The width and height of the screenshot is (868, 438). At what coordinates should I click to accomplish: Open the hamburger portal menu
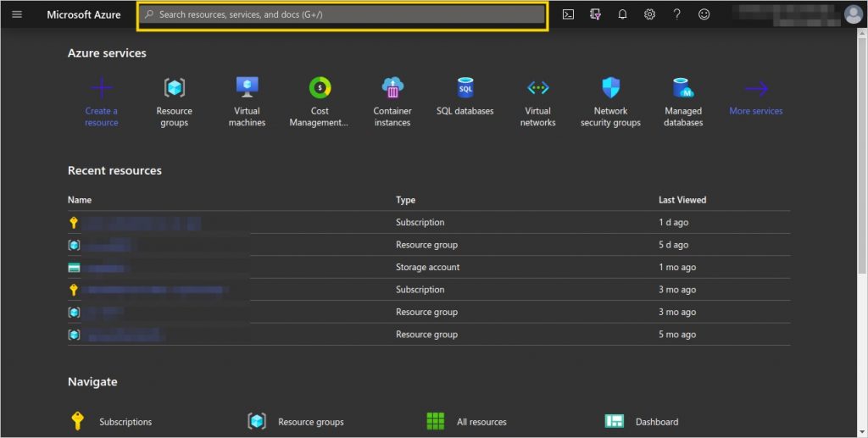[17, 14]
